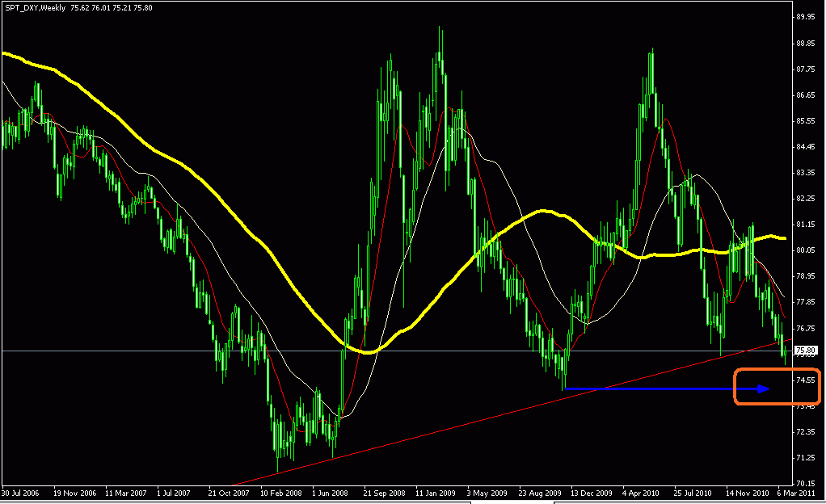Click the 21 Sep 2008 date label

coord(384,493)
